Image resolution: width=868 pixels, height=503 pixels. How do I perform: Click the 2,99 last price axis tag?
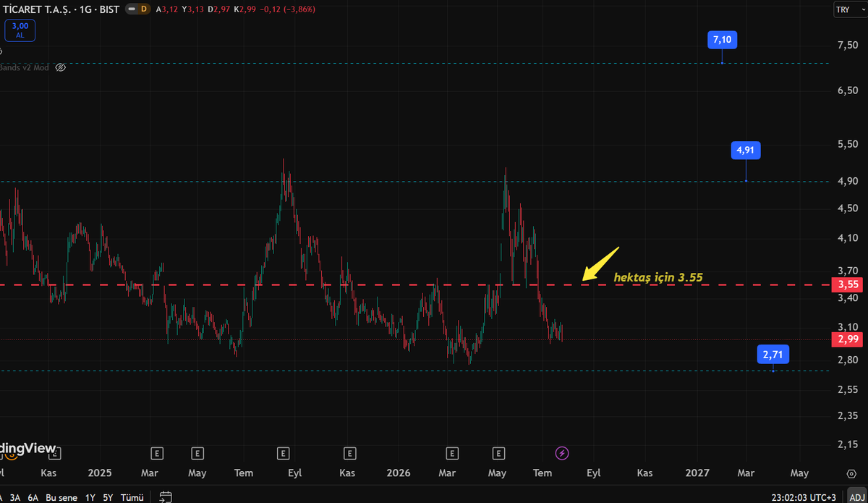coord(848,339)
